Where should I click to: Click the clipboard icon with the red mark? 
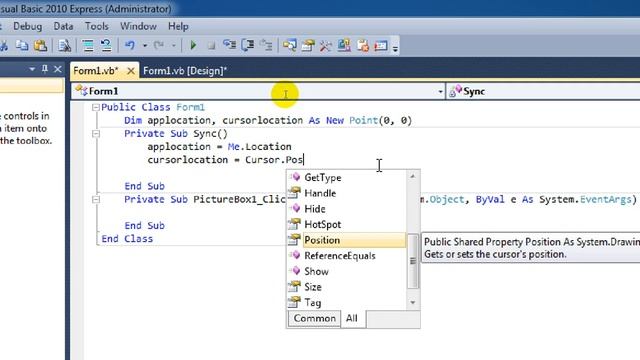pyautogui.click(x=362, y=45)
